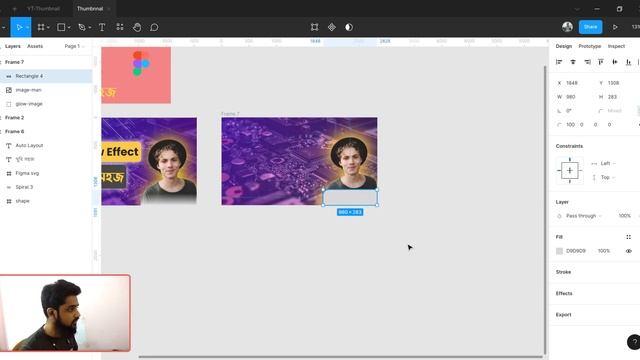Image resolution: width=640 pixels, height=360 pixels.
Task: Click the Share button
Action: (x=590, y=27)
